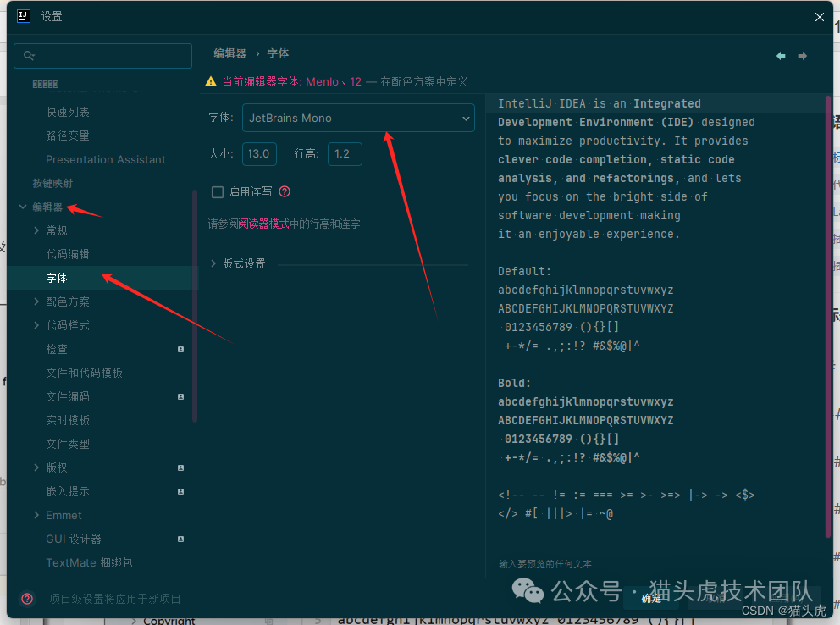Click the 编辑器 breadcrumb at top

pyautogui.click(x=229, y=53)
